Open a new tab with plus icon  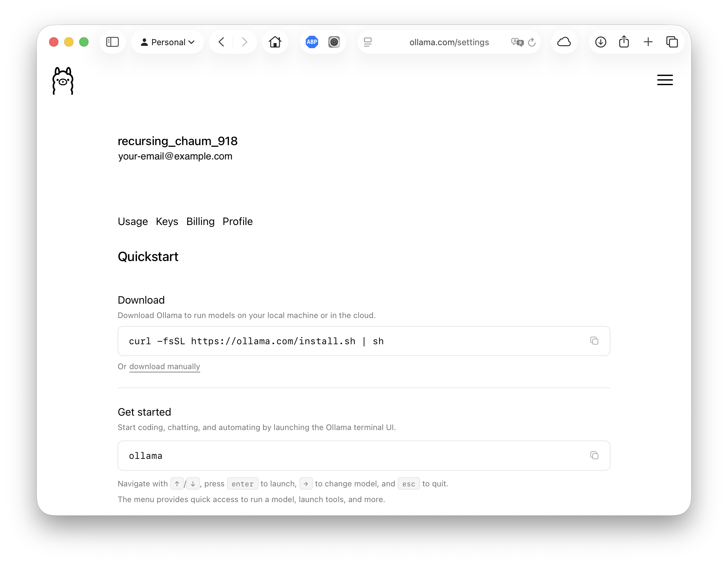[x=648, y=42]
